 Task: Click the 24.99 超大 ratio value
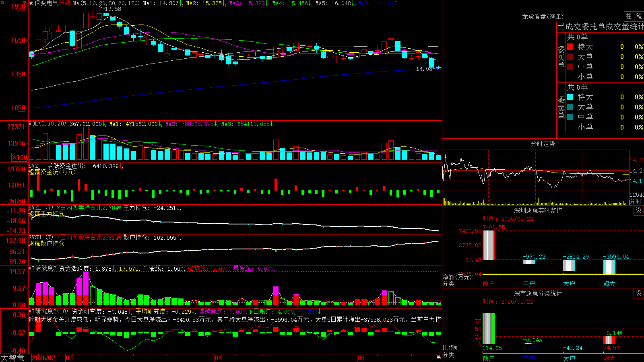(611, 348)
